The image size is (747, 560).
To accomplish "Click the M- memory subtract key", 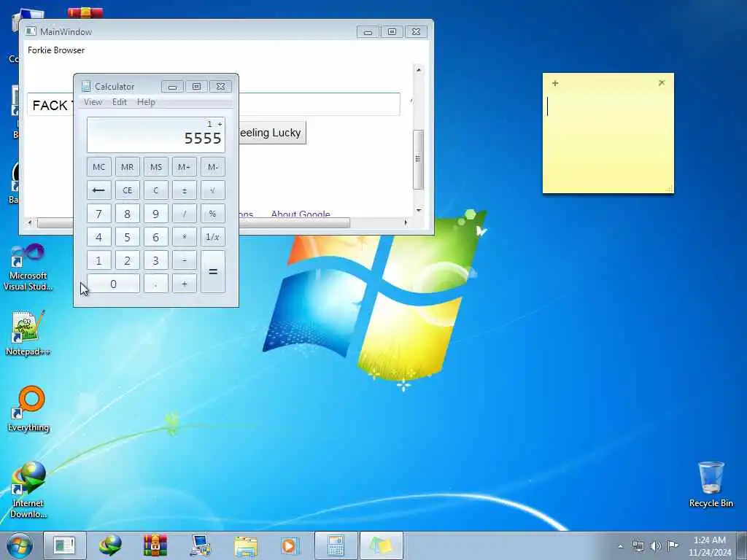I will (x=213, y=167).
